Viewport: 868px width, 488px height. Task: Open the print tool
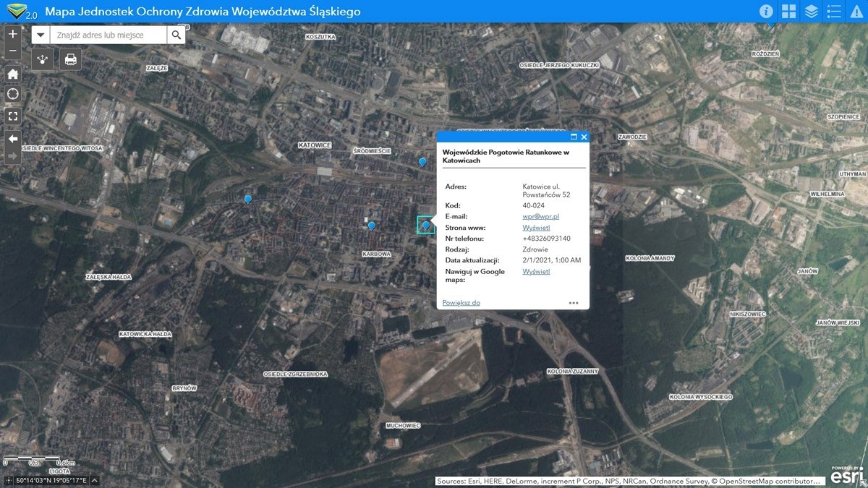pyautogui.click(x=70, y=59)
